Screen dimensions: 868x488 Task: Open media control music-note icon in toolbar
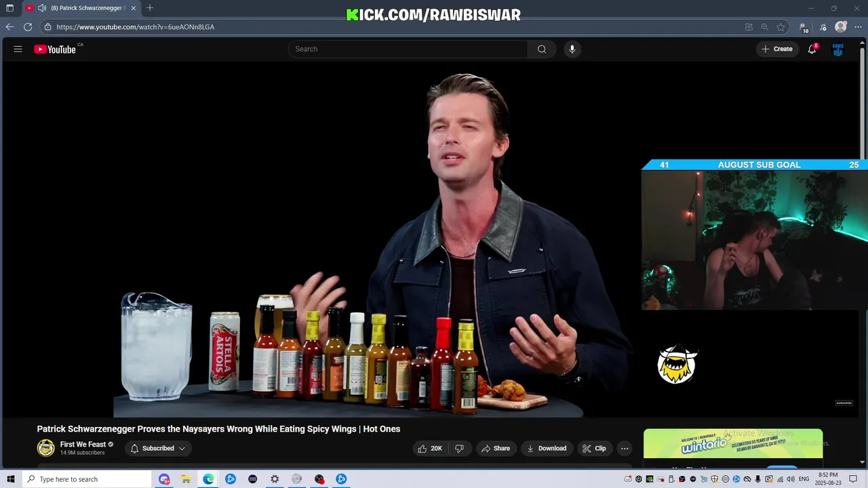pyautogui.click(x=823, y=27)
